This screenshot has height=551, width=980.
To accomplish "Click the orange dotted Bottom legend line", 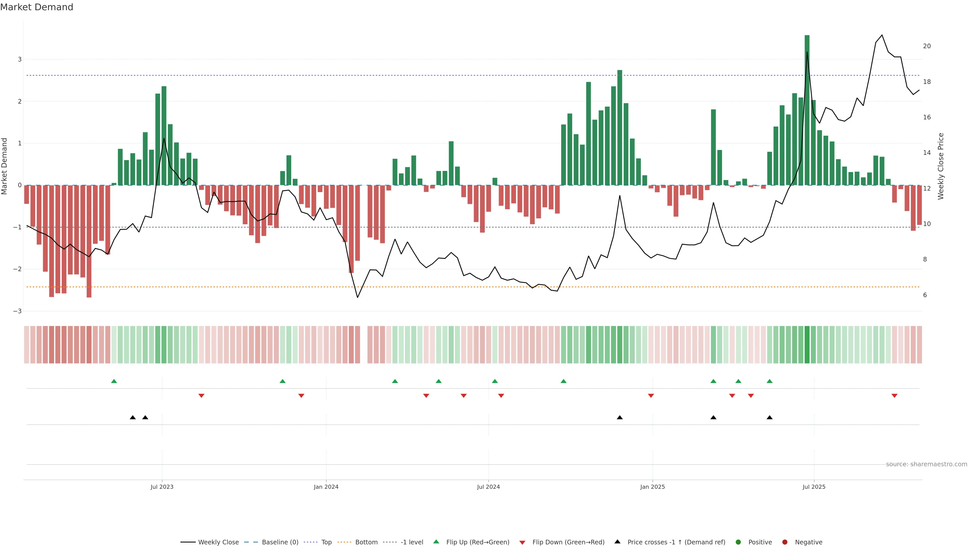I will [344, 542].
